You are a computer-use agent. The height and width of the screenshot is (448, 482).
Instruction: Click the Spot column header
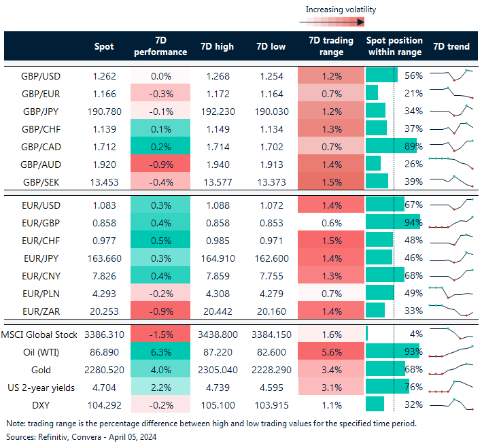103,46
